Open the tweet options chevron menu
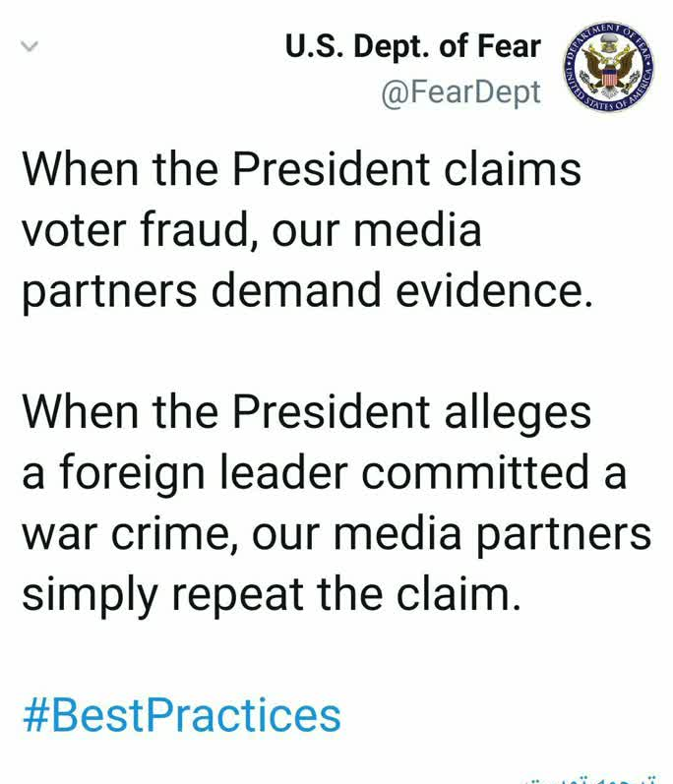 point(30,47)
